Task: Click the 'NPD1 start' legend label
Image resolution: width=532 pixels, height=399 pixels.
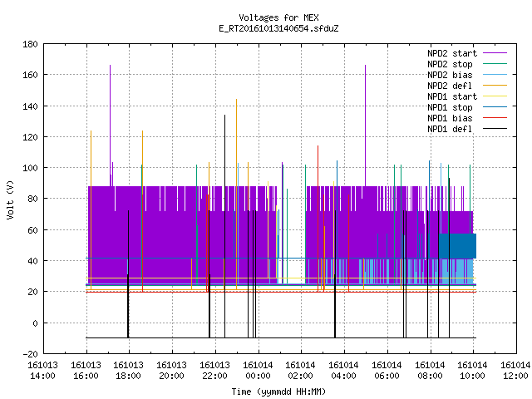Action: 452,96
